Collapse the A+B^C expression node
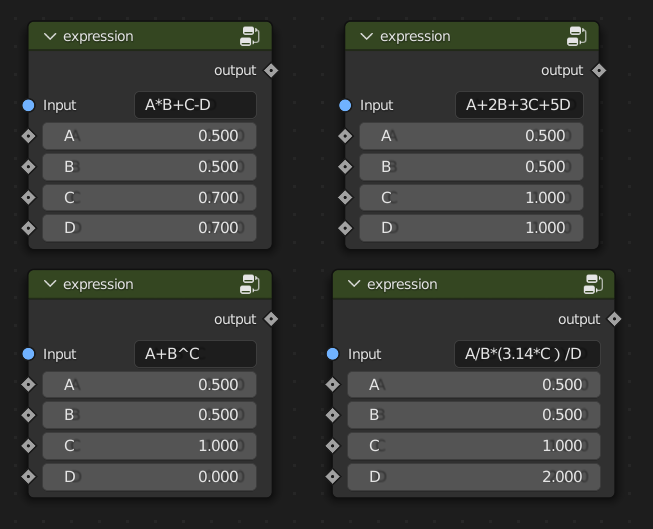The height and width of the screenshot is (529, 653). [50, 284]
